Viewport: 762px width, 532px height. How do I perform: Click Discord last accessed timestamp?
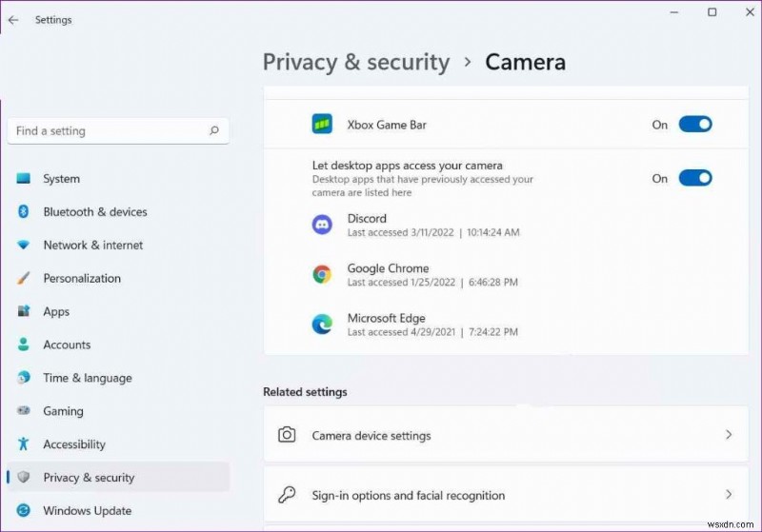[x=433, y=232]
